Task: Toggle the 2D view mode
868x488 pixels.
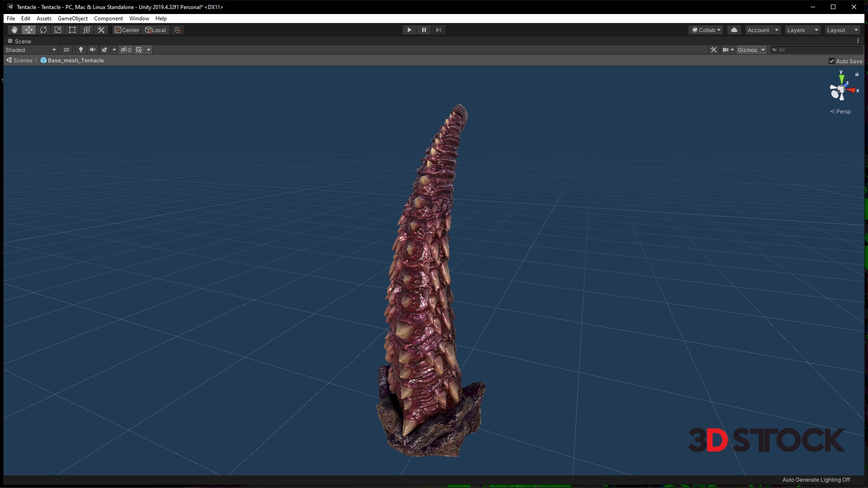Action: (66, 50)
